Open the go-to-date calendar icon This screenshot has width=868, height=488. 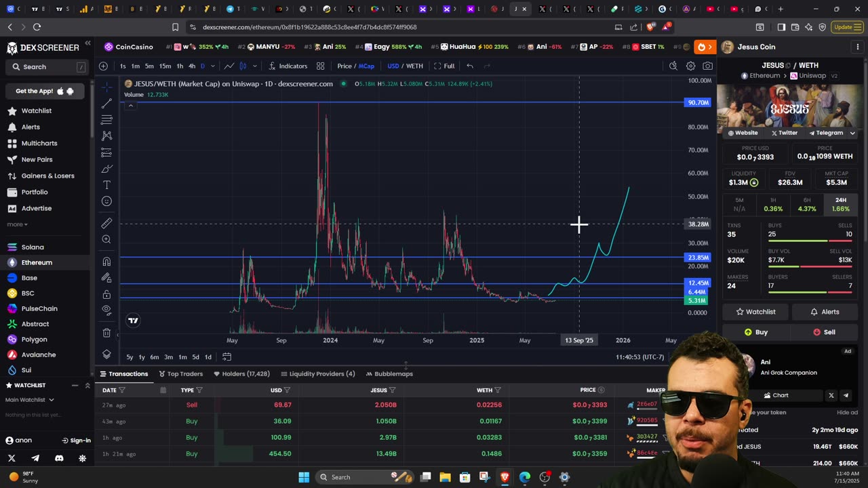coord(227,357)
